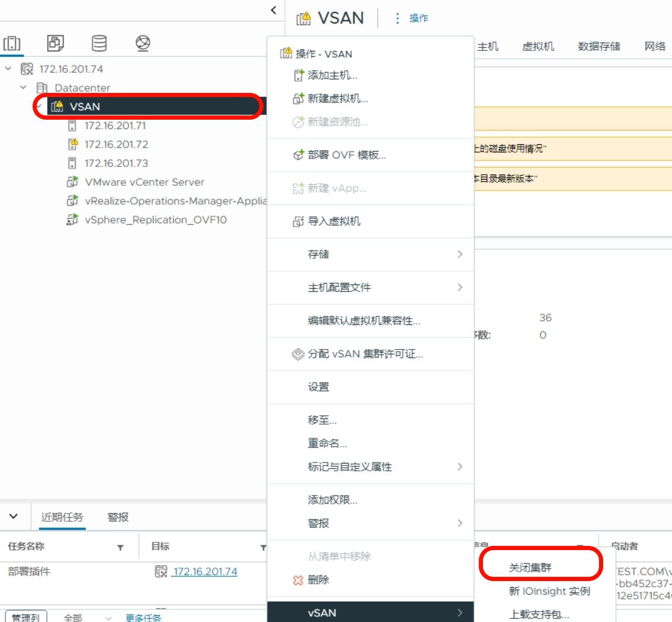
Task: Switch to the 近期任务 tab
Action: click(x=62, y=517)
